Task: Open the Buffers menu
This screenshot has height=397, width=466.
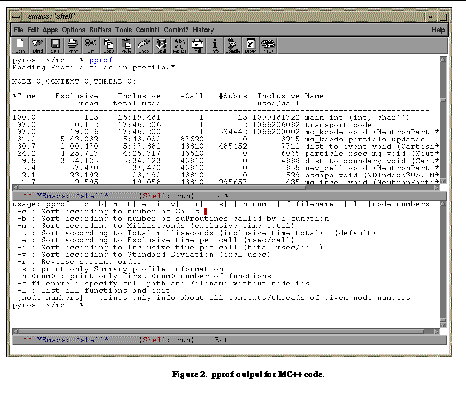Action: coord(100,30)
